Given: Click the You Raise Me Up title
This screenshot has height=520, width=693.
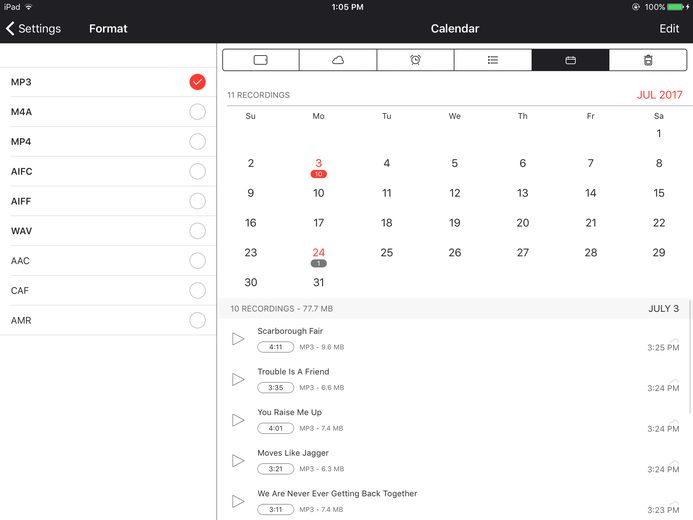Looking at the screenshot, I should tap(289, 412).
